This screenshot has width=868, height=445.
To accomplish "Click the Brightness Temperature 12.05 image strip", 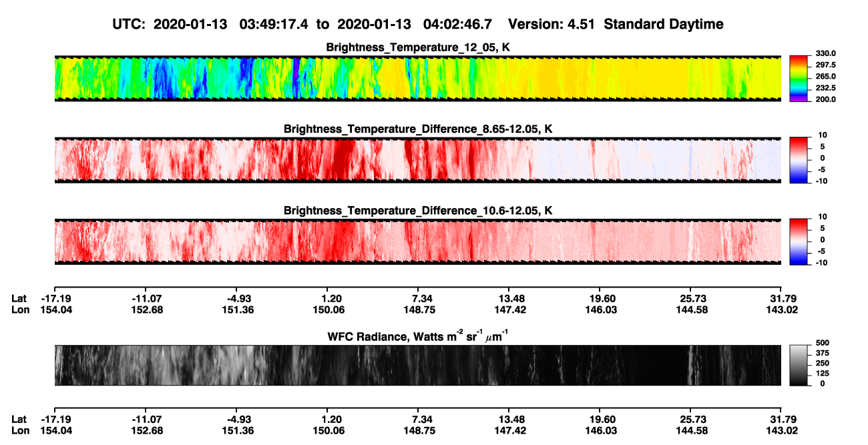I will pyautogui.click(x=417, y=78).
